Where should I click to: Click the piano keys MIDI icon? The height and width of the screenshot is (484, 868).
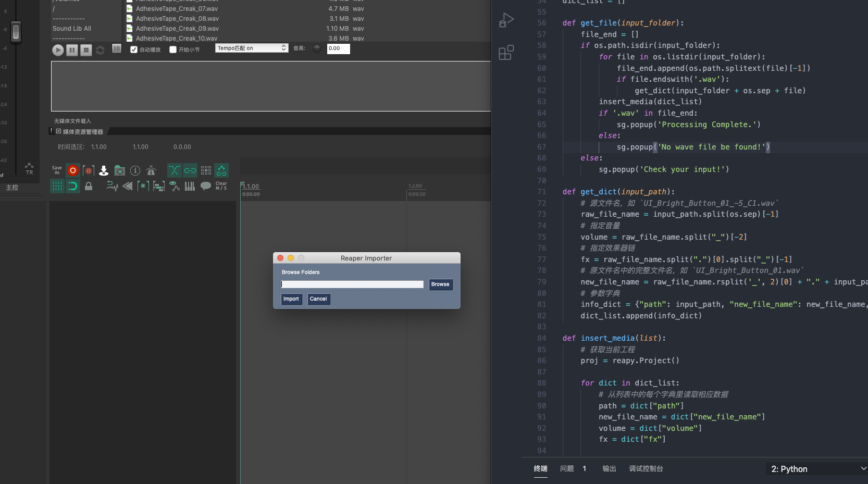(x=190, y=187)
